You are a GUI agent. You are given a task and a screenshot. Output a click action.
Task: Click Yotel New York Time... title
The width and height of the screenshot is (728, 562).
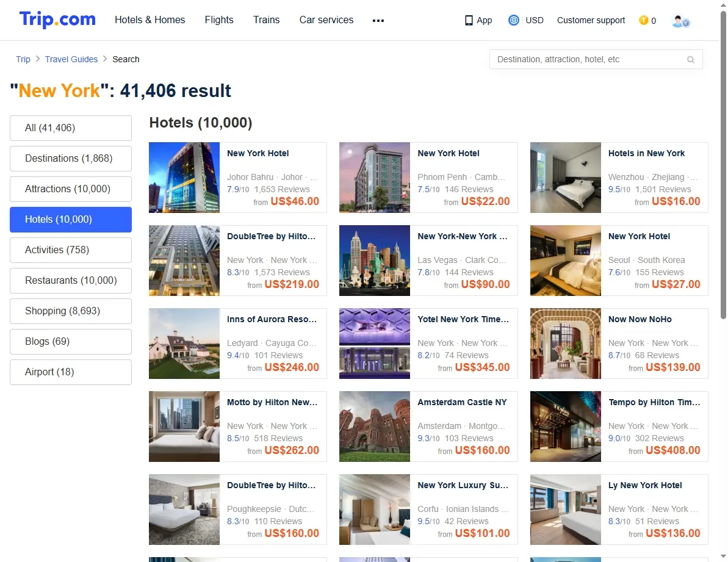tap(463, 319)
